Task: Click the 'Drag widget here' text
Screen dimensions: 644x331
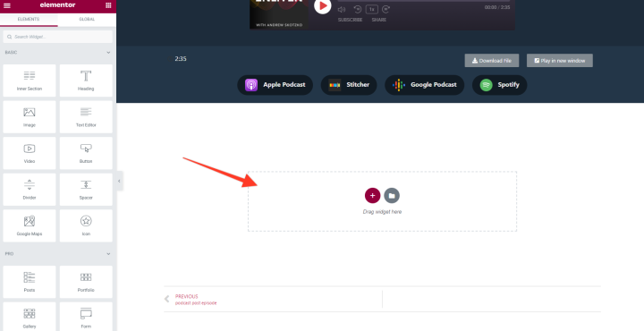Action: click(x=383, y=212)
